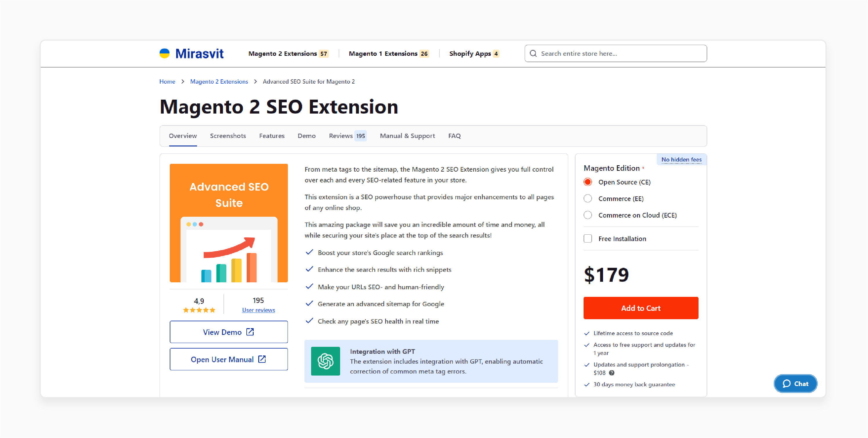Click '30 days money back guarantee'
Image resolution: width=868 pixels, height=438 pixels.
[634, 384]
